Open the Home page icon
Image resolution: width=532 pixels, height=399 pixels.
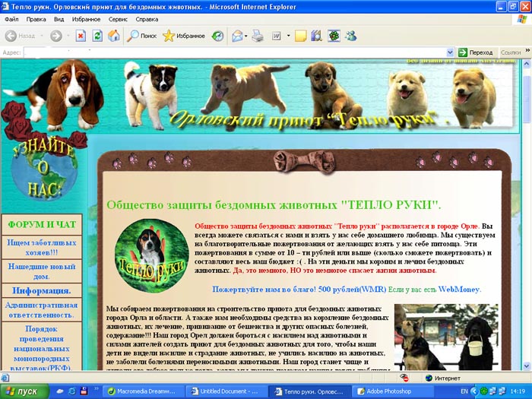coord(114,36)
